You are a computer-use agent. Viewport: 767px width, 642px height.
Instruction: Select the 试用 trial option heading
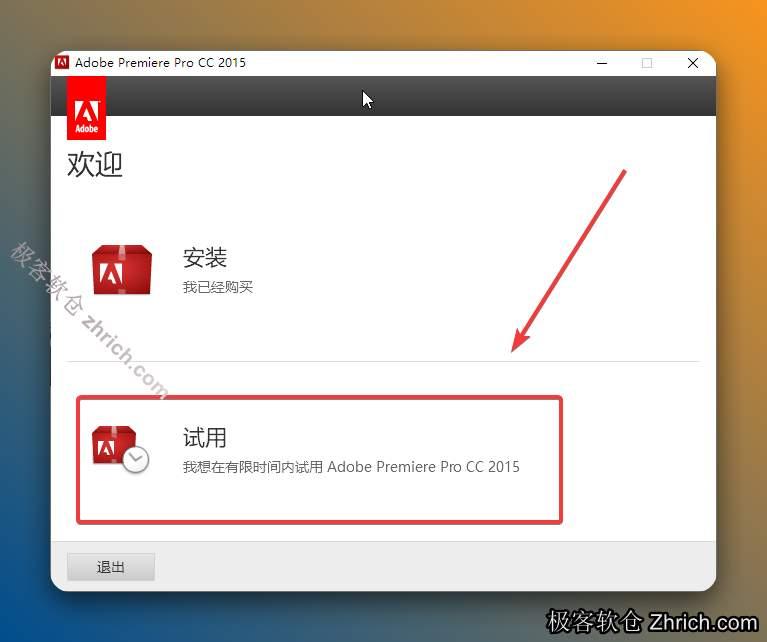click(x=205, y=437)
